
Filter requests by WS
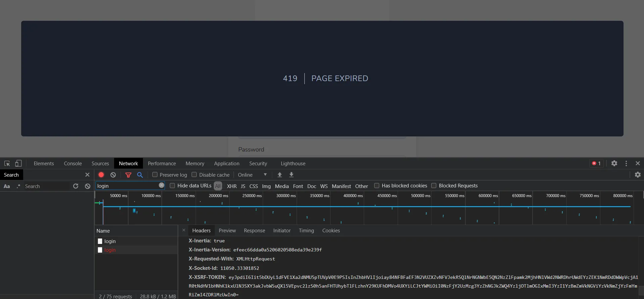click(x=324, y=186)
